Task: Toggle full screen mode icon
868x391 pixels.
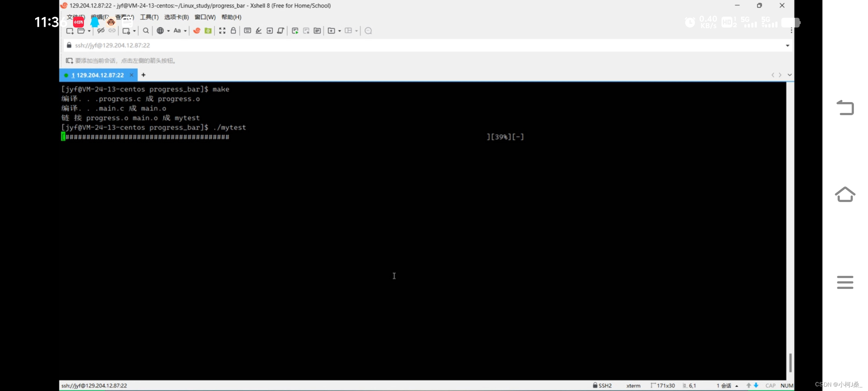Action: pyautogui.click(x=222, y=31)
